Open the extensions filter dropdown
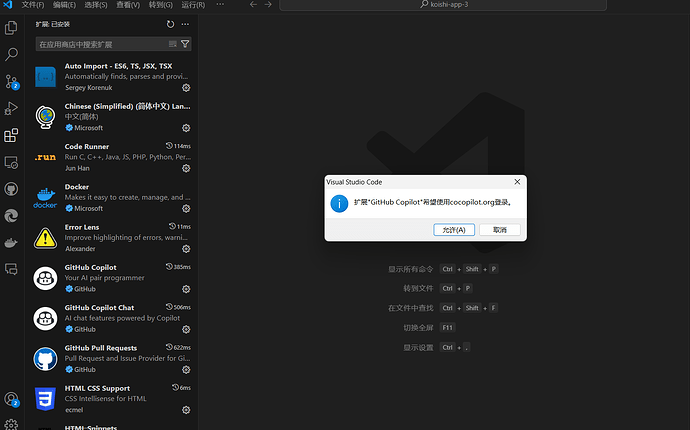The width and height of the screenshot is (690, 430). [185, 44]
